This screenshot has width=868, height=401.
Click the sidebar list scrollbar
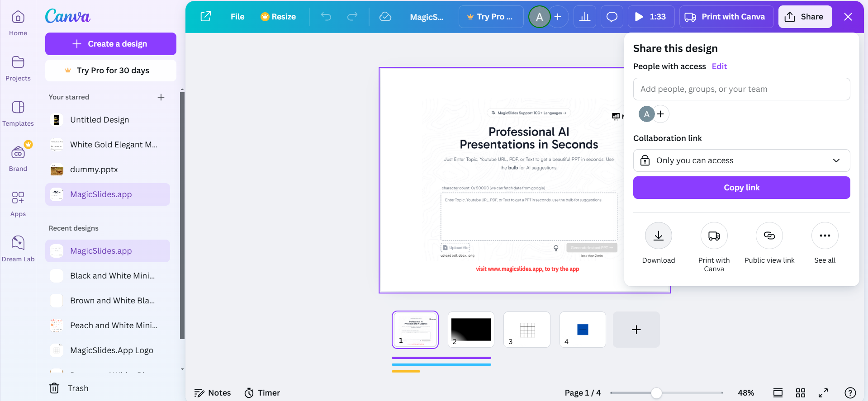pos(182,215)
